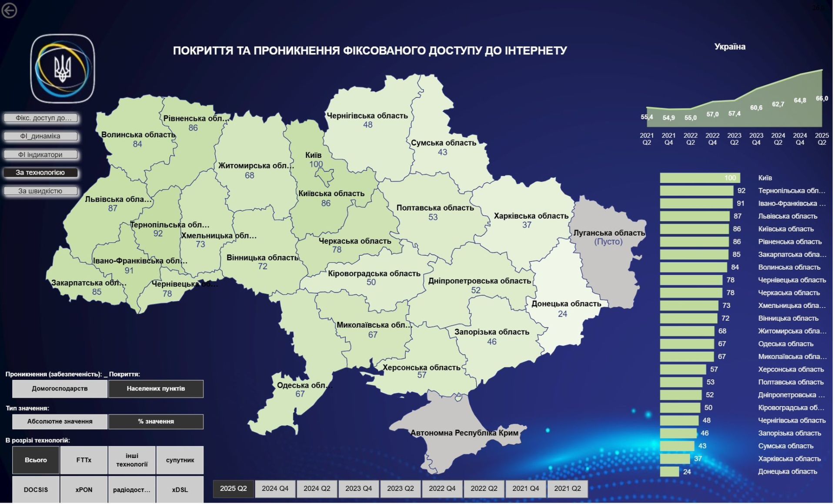The width and height of the screenshot is (835, 504).
Task: Click the 66,0 point on Україна chart
Action: tap(822, 70)
